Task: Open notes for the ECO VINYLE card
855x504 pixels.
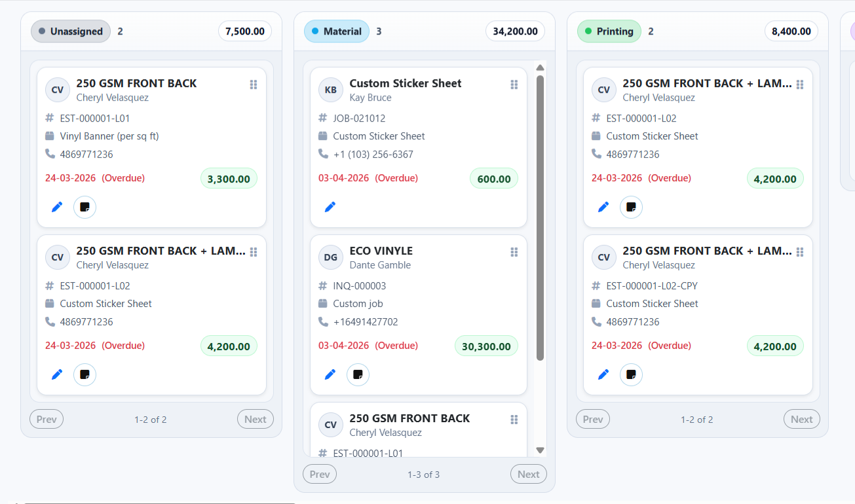Action: pos(358,375)
